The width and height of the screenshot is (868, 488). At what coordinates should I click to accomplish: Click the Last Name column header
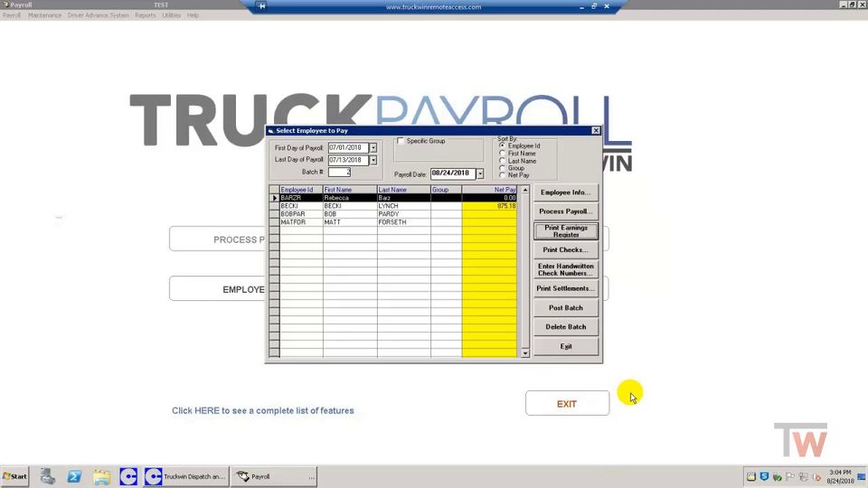point(404,190)
